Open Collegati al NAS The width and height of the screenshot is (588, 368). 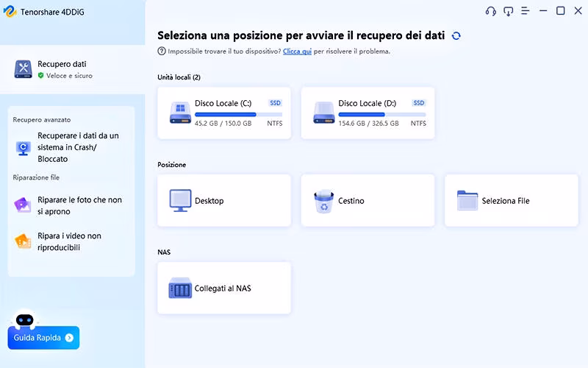[x=224, y=288]
